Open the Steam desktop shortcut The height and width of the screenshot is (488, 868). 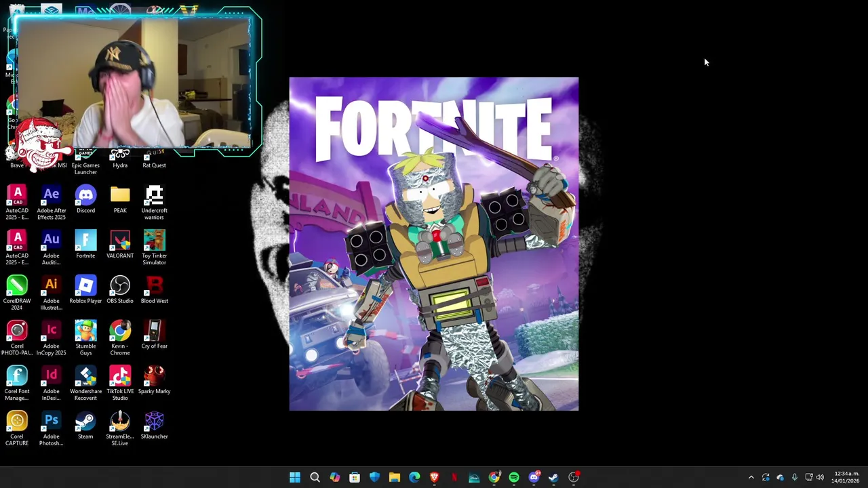coord(85,426)
